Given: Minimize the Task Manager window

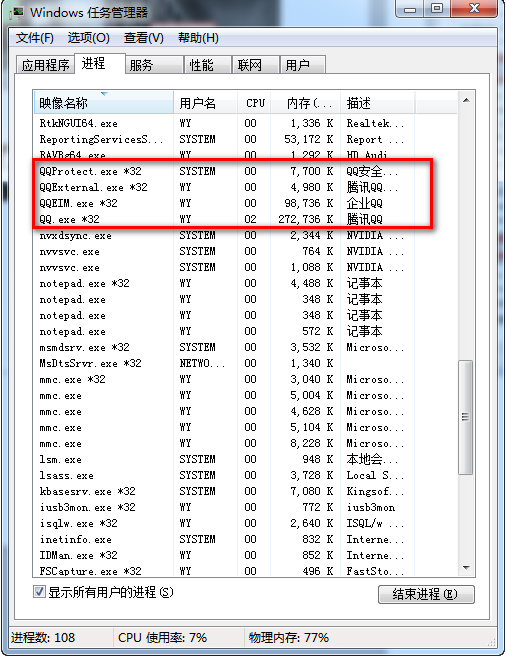Looking at the screenshot, I should pyautogui.click(x=410, y=9).
